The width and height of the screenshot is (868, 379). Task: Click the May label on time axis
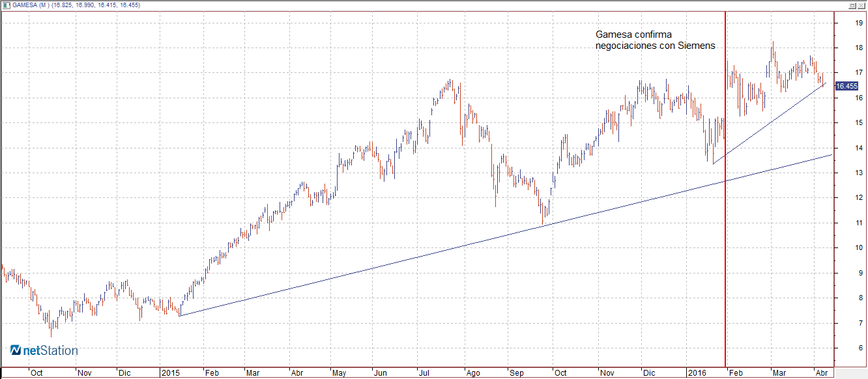[x=340, y=373]
